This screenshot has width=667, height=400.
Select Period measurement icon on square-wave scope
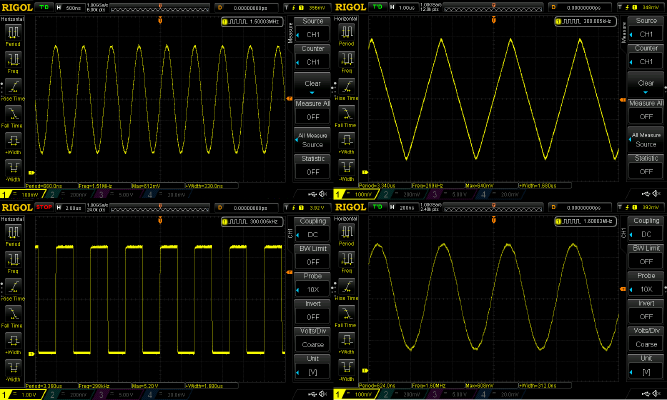coord(13,232)
